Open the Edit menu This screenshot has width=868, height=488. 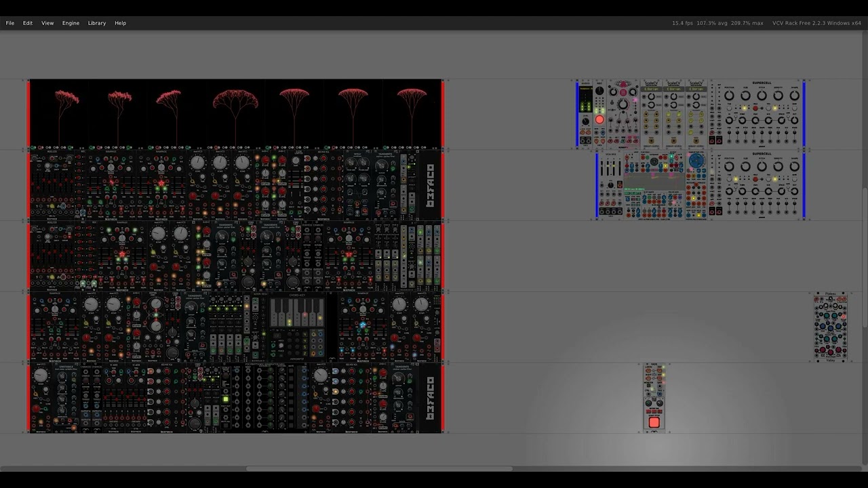[28, 23]
